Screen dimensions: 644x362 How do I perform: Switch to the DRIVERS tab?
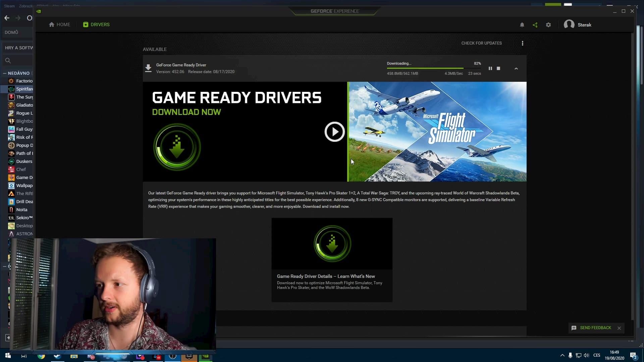(96, 24)
